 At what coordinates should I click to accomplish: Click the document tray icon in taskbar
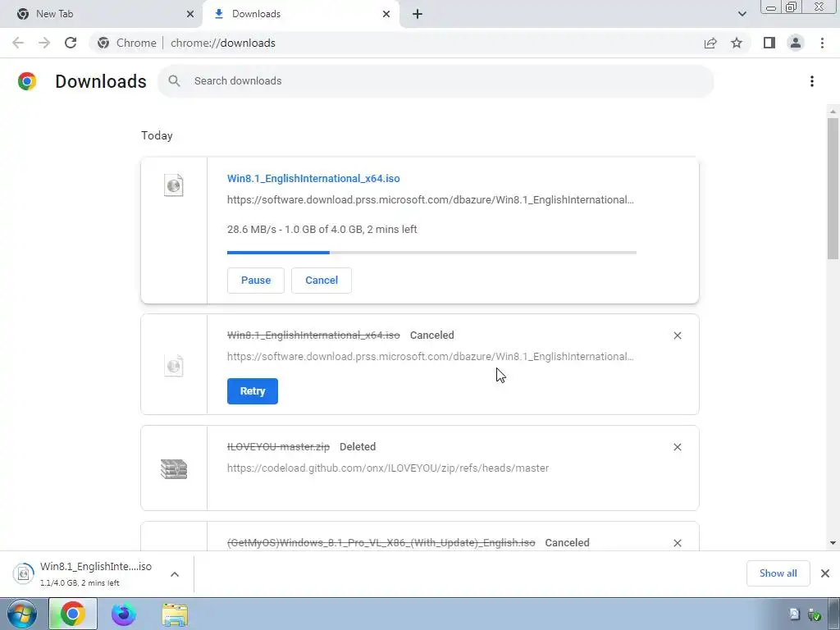[794, 614]
